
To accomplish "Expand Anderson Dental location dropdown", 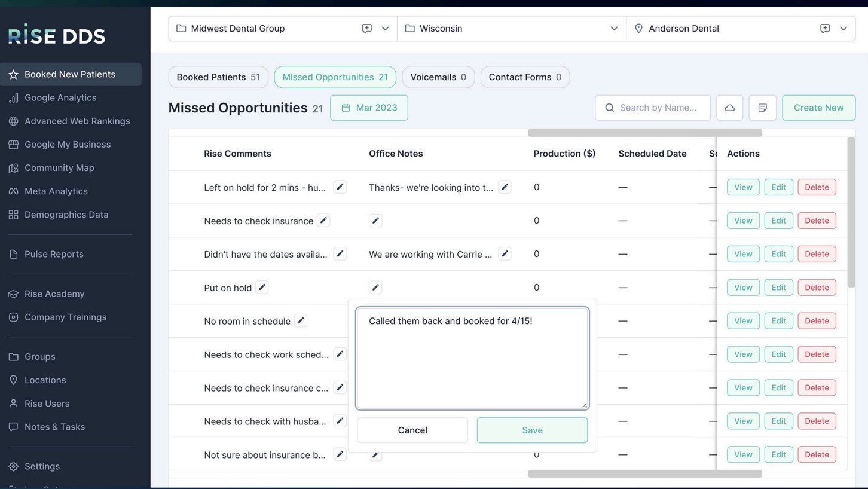I will point(843,29).
